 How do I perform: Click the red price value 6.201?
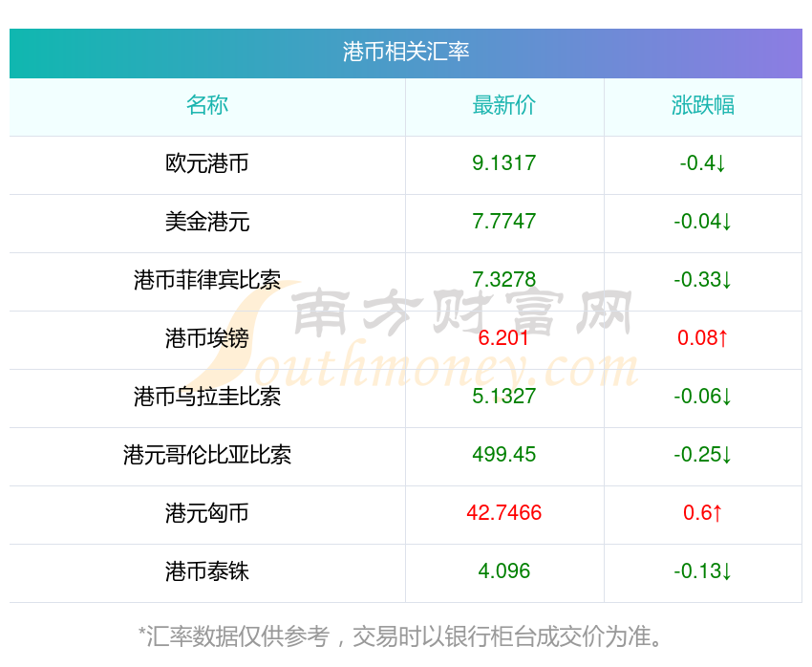pyautogui.click(x=503, y=338)
